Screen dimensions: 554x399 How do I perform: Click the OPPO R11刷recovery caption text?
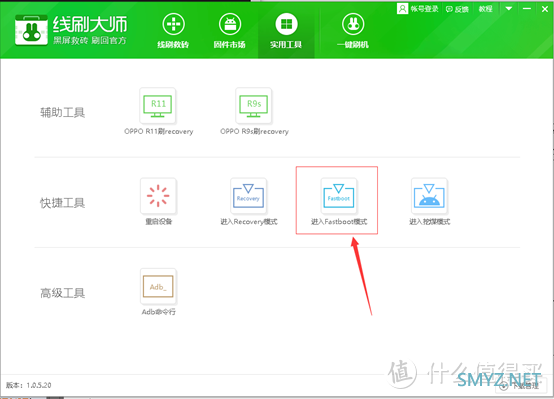coord(159,131)
